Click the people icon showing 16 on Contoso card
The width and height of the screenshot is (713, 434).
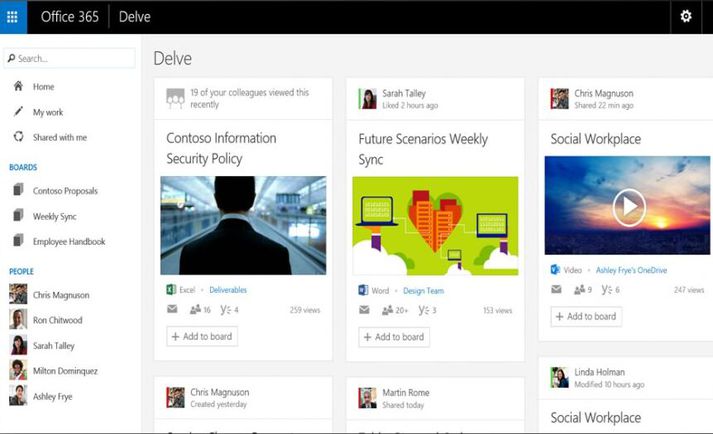pyautogui.click(x=195, y=310)
